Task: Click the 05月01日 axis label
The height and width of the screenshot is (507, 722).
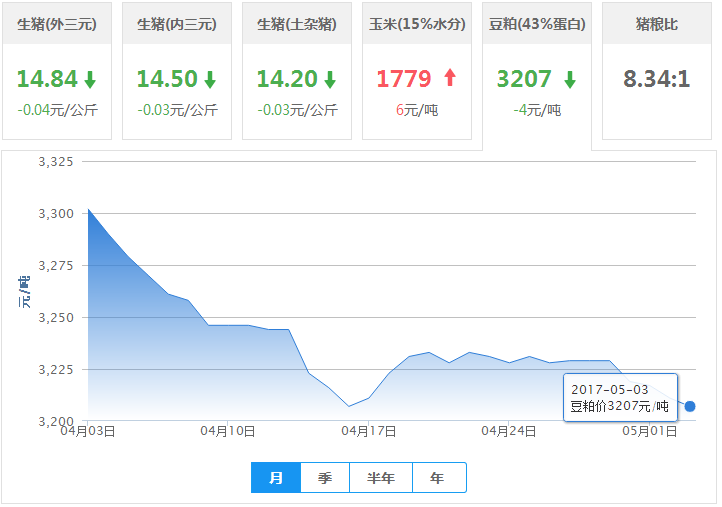Action: 650,431
